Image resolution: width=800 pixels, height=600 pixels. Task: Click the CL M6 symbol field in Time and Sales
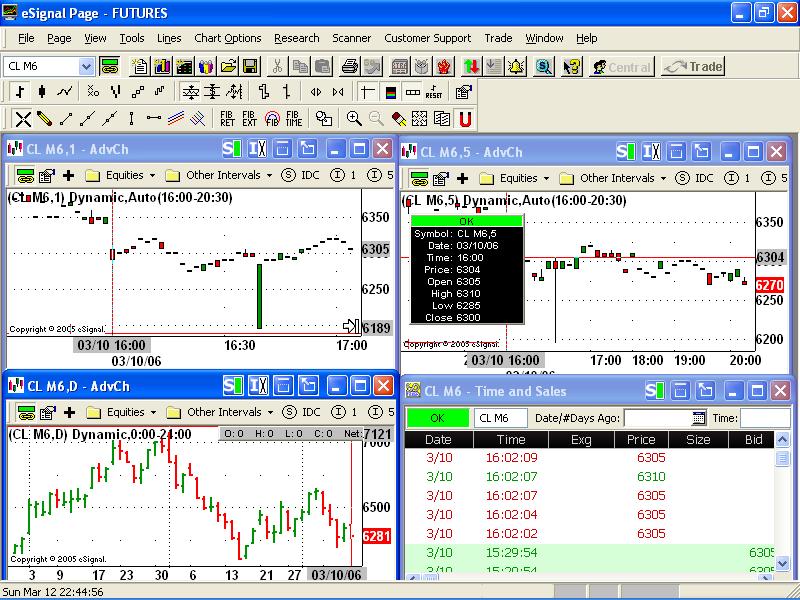click(501, 418)
